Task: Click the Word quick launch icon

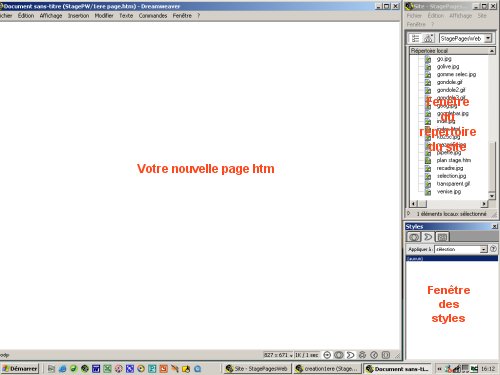Action: pos(96,369)
